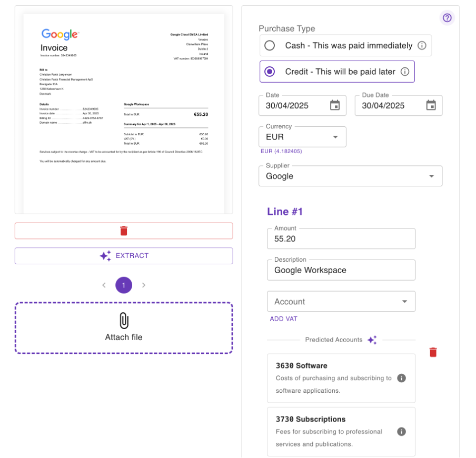The image size is (476, 458).
Task: Click info icon on 3630 Software card
Action: coord(401,378)
